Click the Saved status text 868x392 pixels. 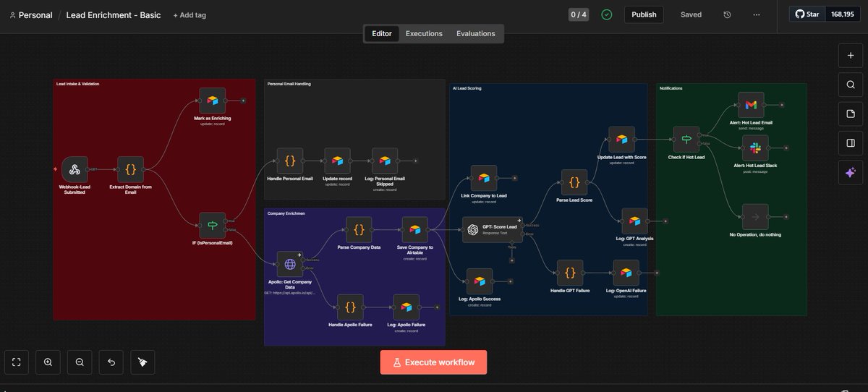click(x=691, y=14)
